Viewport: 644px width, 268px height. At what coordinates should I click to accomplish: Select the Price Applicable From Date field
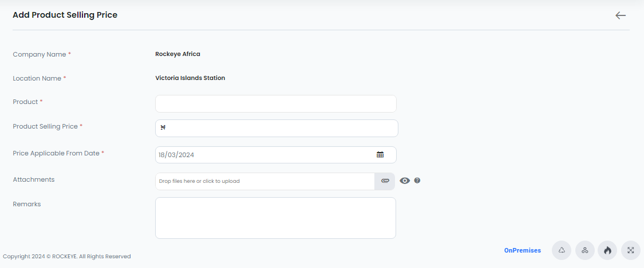tap(275, 155)
